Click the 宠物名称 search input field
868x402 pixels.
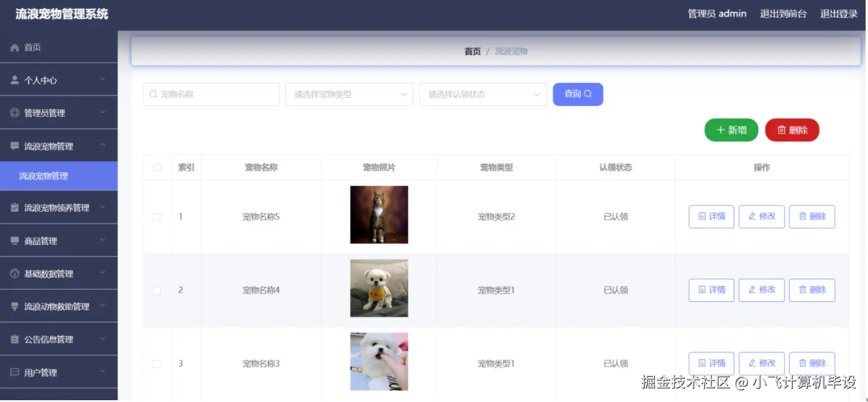211,94
